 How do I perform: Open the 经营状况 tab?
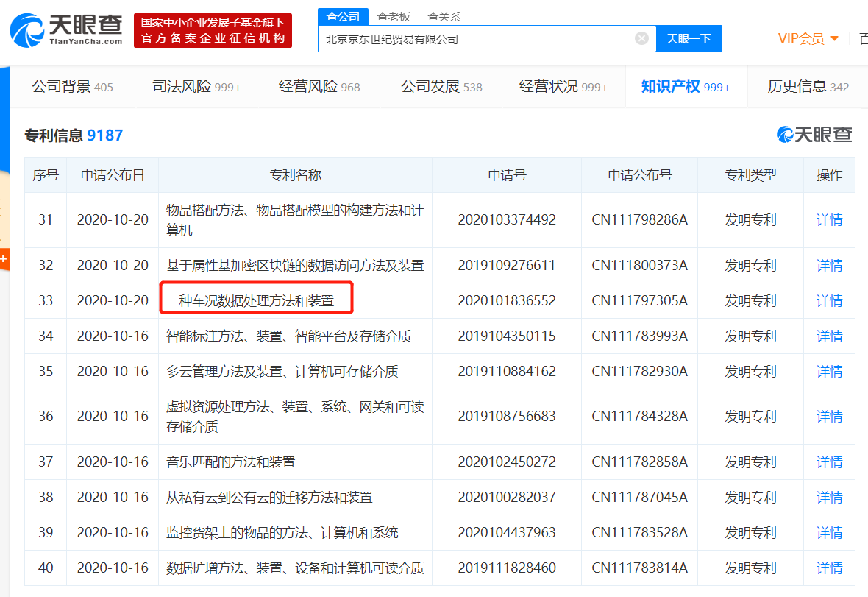coord(563,86)
